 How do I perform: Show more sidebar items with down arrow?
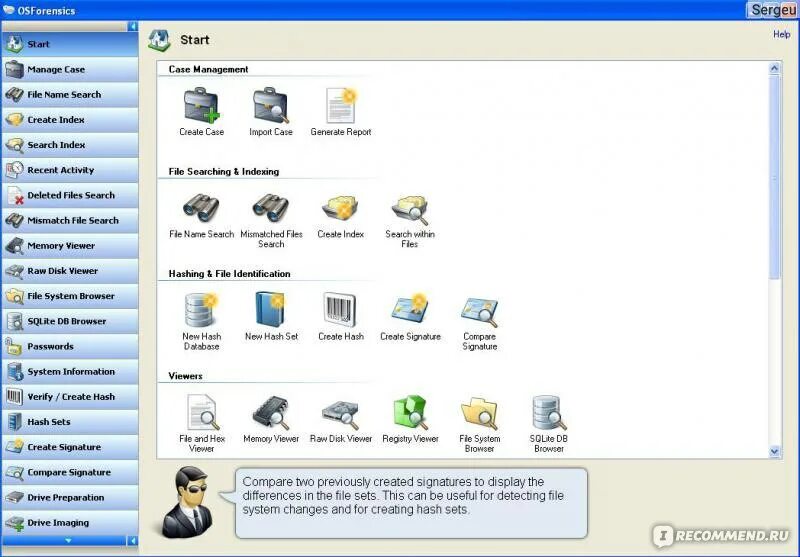pos(68,541)
